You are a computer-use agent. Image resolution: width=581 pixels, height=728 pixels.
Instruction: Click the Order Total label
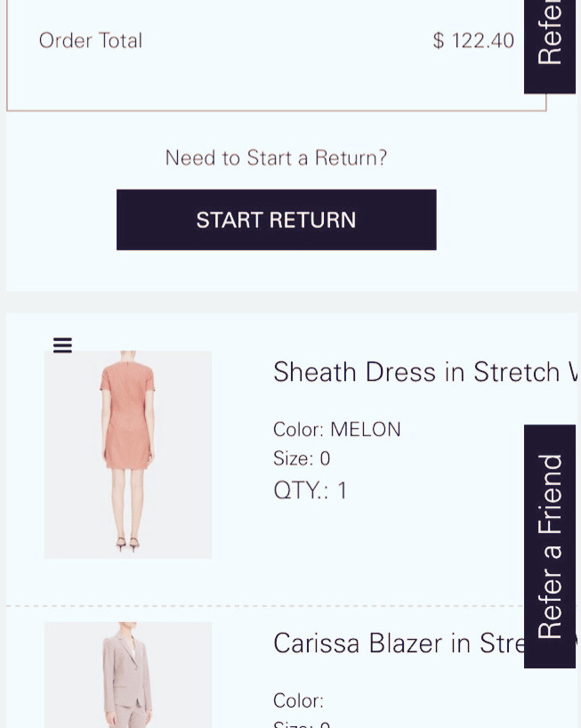(x=91, y=41)
